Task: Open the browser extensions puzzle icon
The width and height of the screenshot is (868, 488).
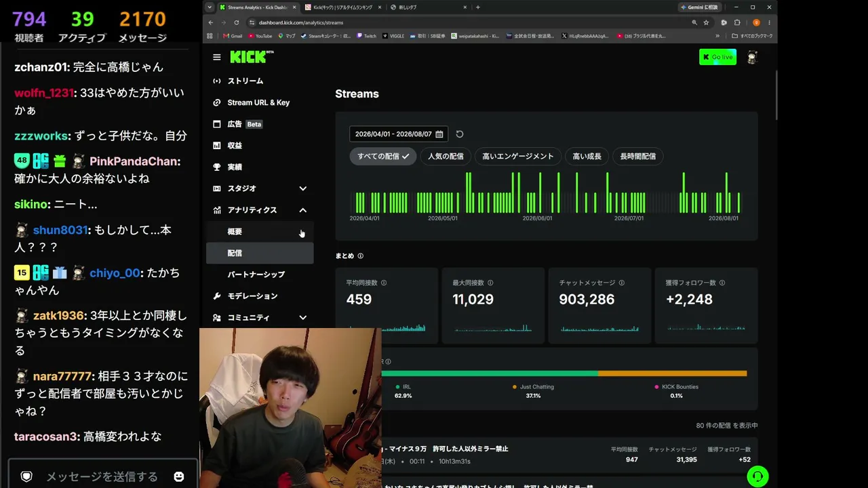Action: click(x=737, y=22)
